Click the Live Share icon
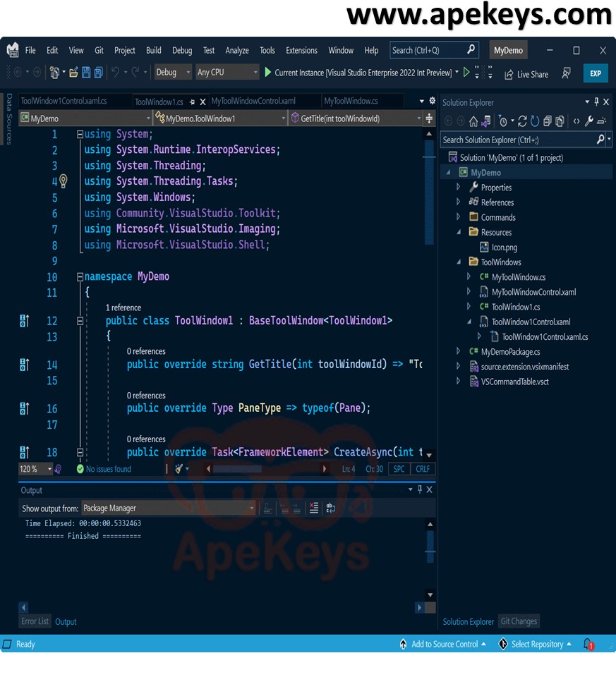Viewport: 616px width, 677px height. [509, 74]
